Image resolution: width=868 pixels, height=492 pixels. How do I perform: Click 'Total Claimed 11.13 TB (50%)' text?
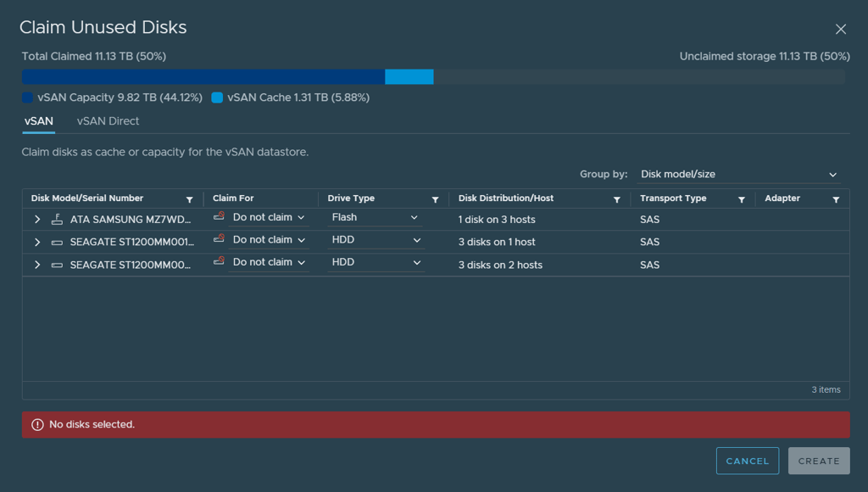coord(94,57)
